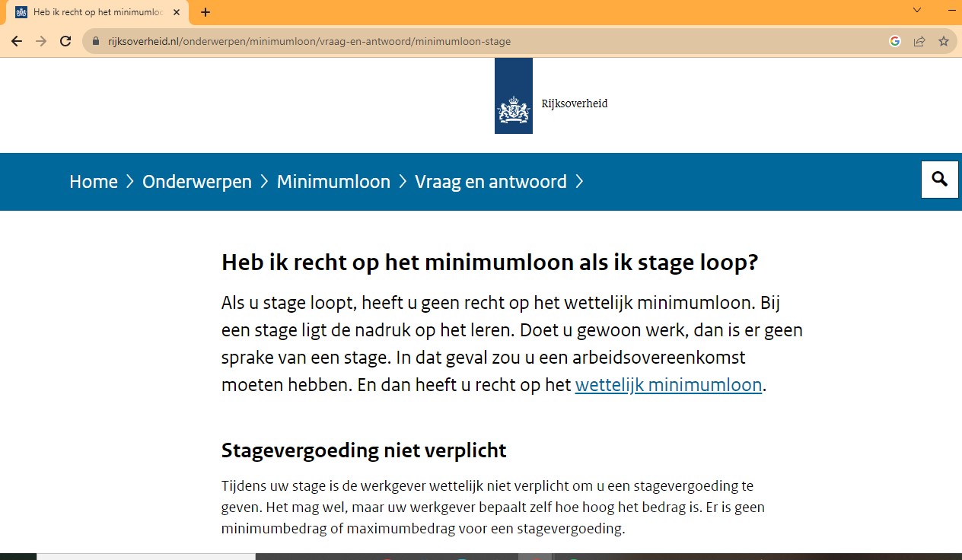This screenshot has width=962, height=560.
Task: Open site search with magnifier icon
Action: [939, 180]
